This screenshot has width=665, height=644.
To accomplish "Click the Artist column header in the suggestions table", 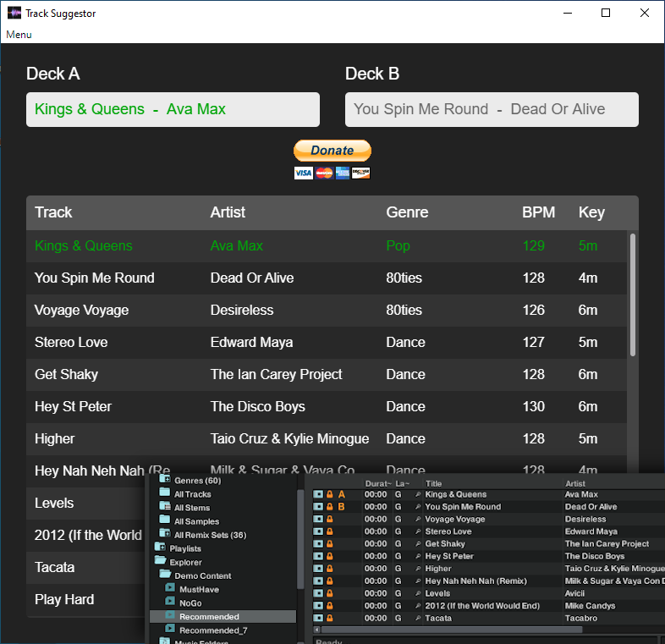I will click(x=228, y=212).
